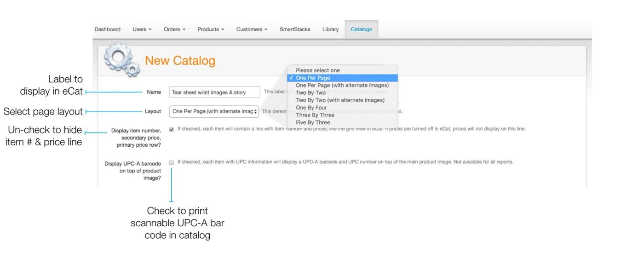Click the 'New Catalog' heading text

point(180,61)
